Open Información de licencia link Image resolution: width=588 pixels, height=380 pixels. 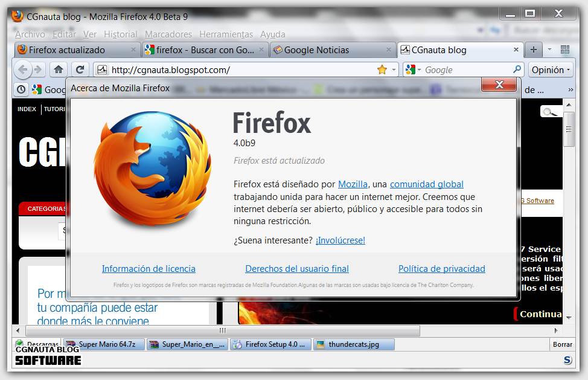point(149,269)
